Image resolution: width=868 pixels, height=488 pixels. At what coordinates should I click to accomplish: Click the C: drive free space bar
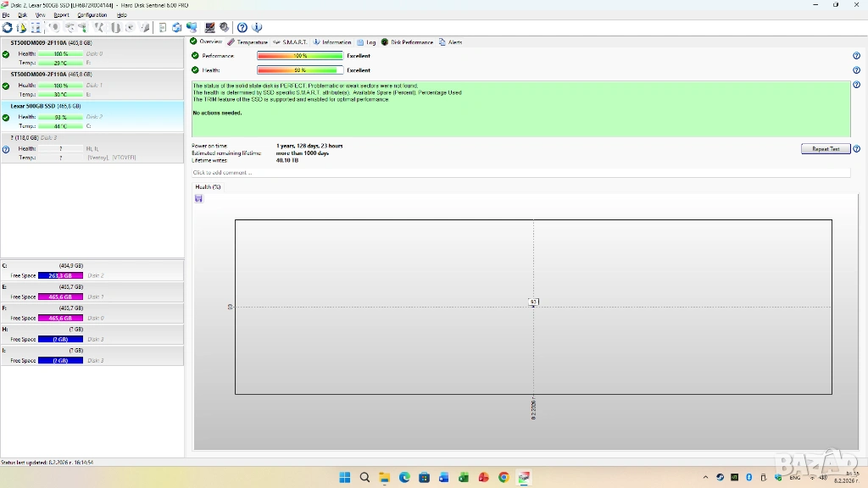coord(61,275)
